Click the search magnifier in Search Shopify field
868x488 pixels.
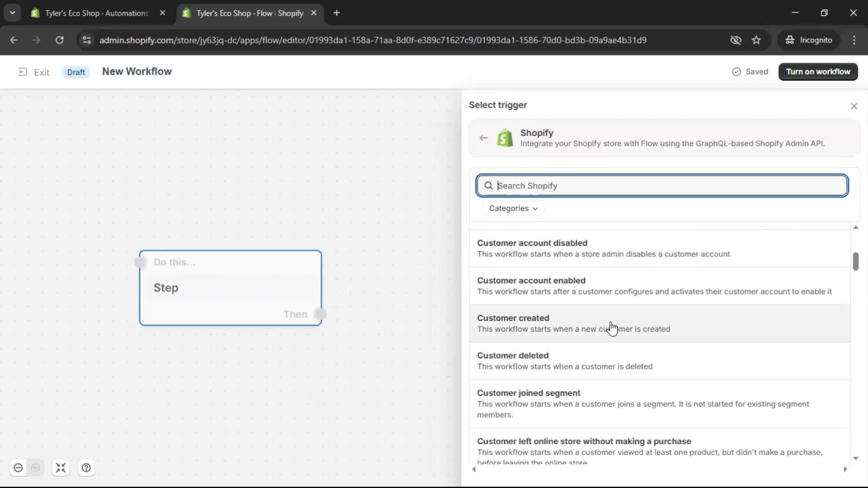[x=488, y=185]
